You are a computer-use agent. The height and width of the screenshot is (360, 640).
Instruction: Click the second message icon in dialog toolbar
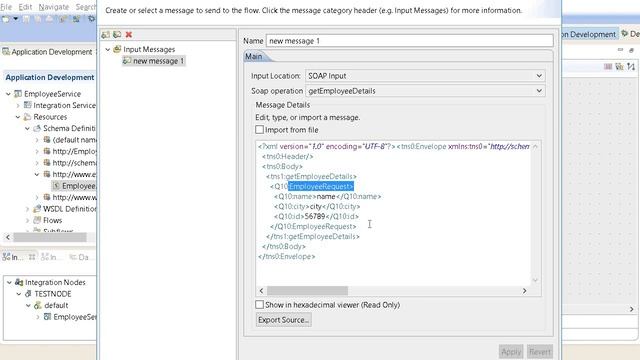(x=117, y=35)
